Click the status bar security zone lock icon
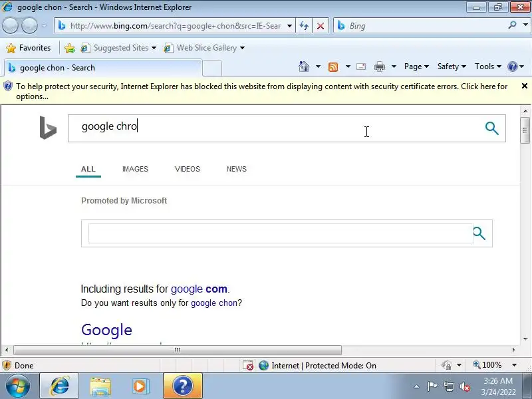The height and width of the screenshot is (399, 532). click(x=446, y=365)
